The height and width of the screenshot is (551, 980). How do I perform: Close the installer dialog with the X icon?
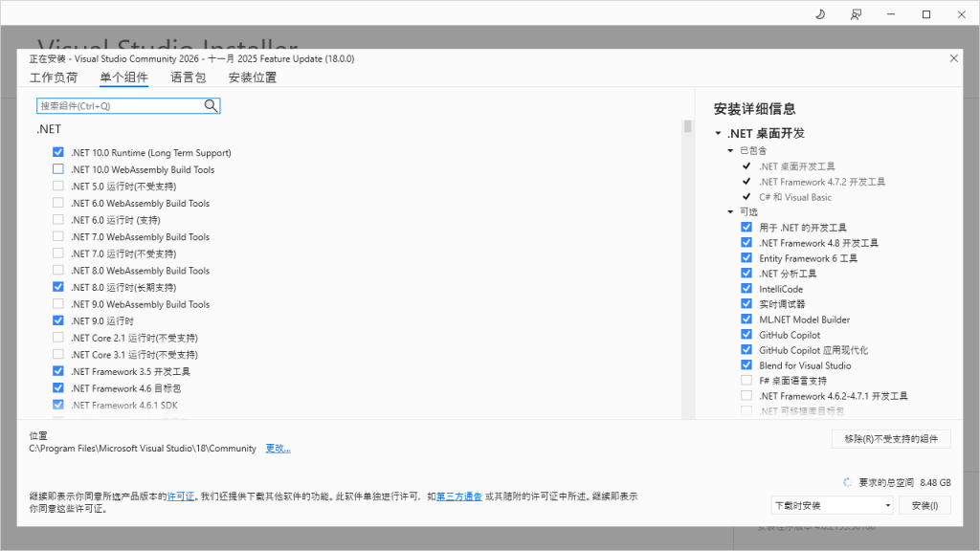pyautogui.click(x=953, y=58)
